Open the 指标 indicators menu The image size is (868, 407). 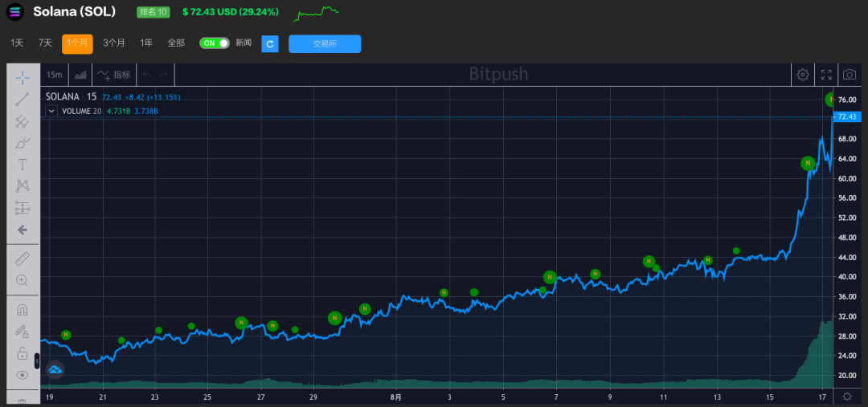coord(114,75)
